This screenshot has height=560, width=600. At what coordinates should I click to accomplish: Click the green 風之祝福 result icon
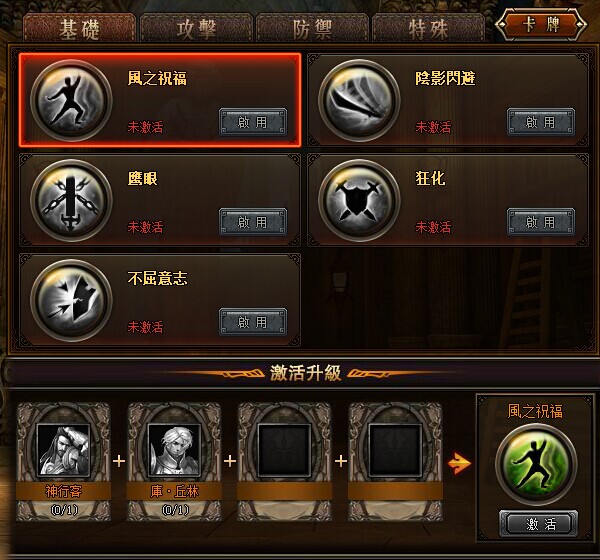tap(536, 464)
